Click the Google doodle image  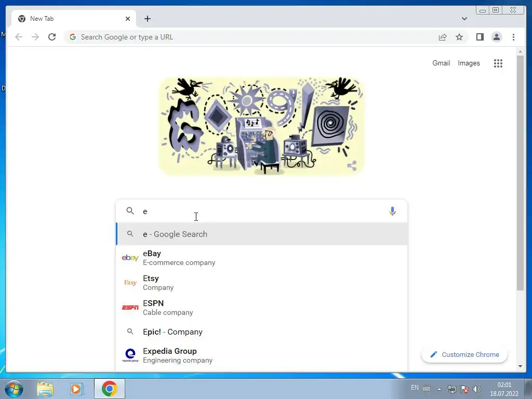pos(261,126)
